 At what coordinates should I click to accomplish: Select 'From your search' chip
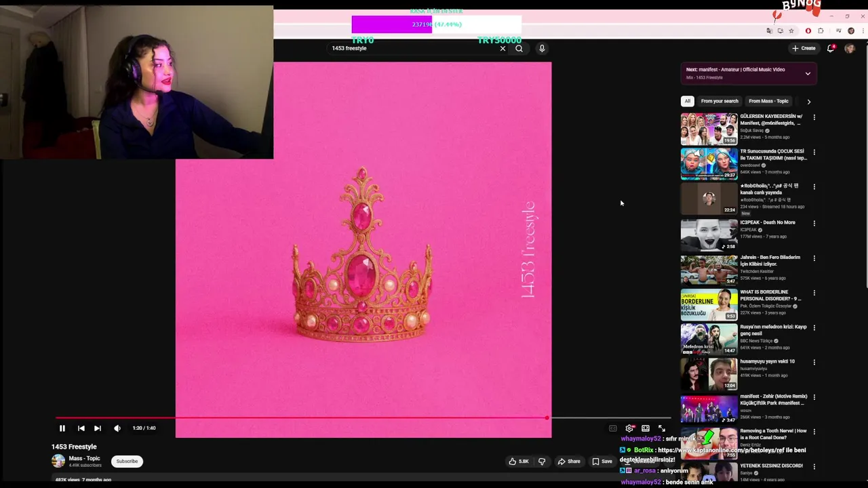pyautogui.click(x=719, y=101)
